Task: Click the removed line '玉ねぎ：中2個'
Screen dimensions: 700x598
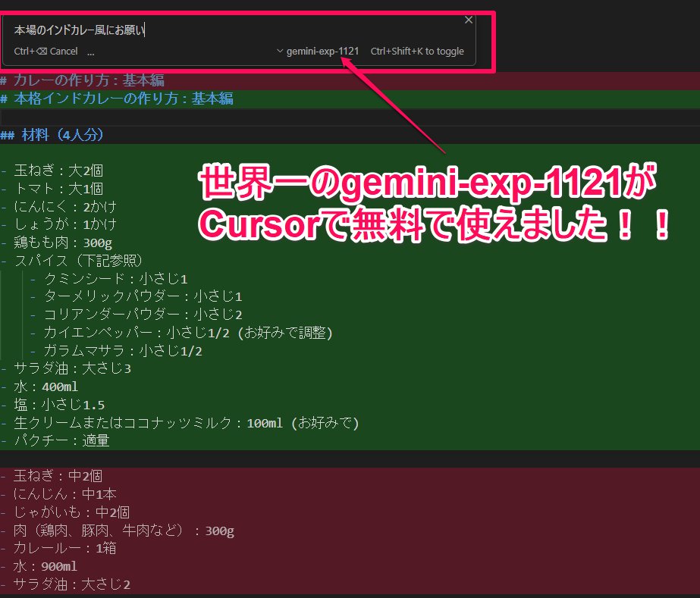Action: click(x=58, y=476)
